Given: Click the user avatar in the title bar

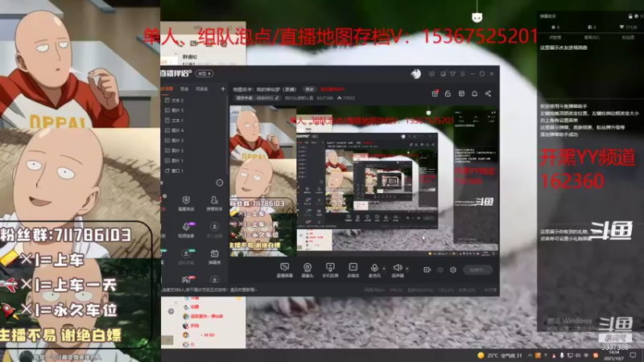Looking at the screenshot, I should tap(415, 74).
